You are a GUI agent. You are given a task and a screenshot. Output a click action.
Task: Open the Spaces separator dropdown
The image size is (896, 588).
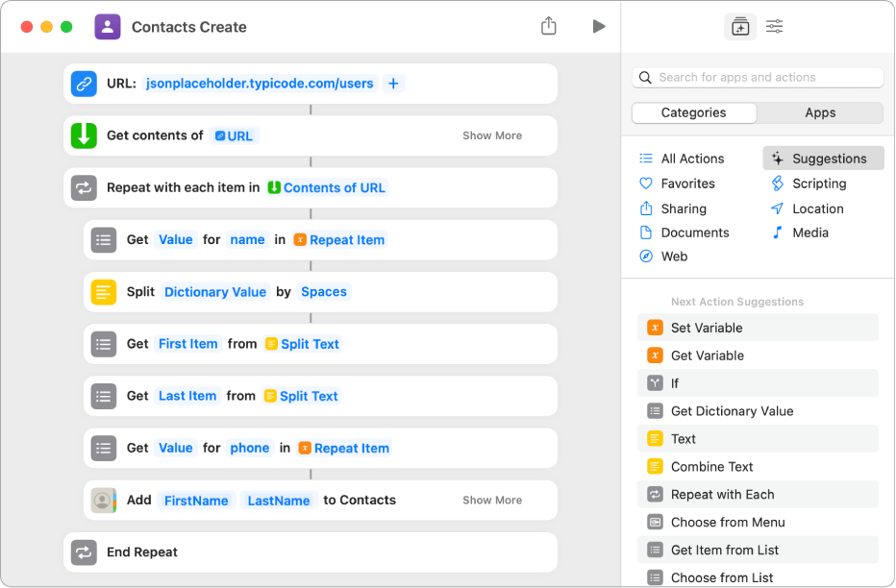(x=324, y=291)
